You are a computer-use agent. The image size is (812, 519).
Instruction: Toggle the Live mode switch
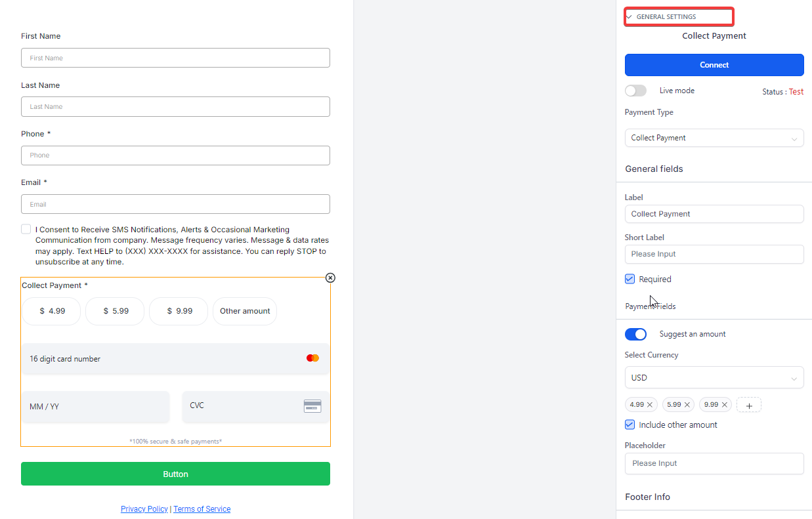pyautogui.click(x=635, y=91)
